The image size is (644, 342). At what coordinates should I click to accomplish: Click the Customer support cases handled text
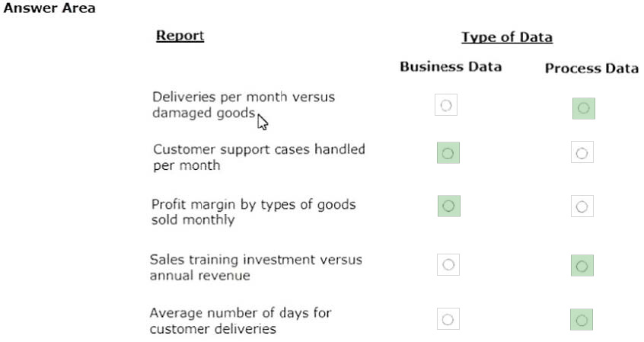pyautogui.click(x=259, y=157)
